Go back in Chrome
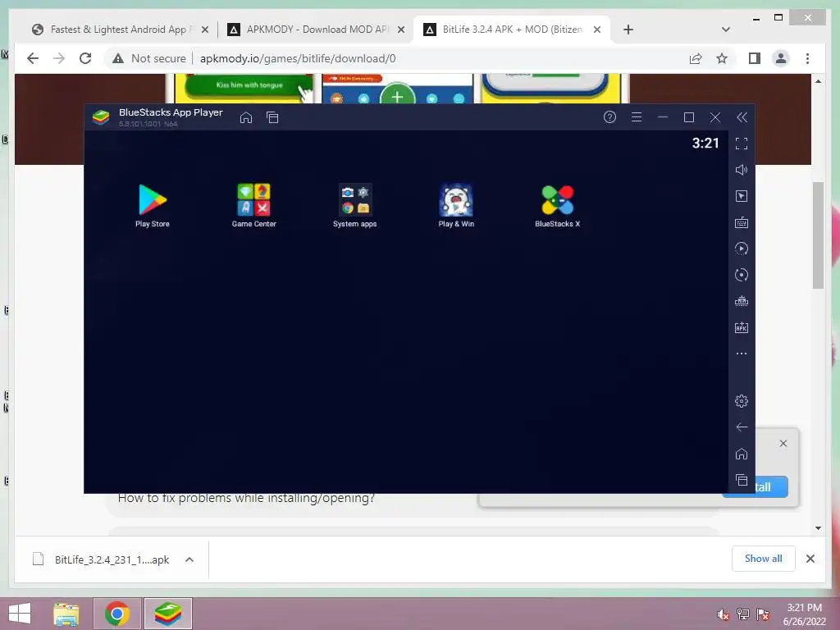 [33, 58]
